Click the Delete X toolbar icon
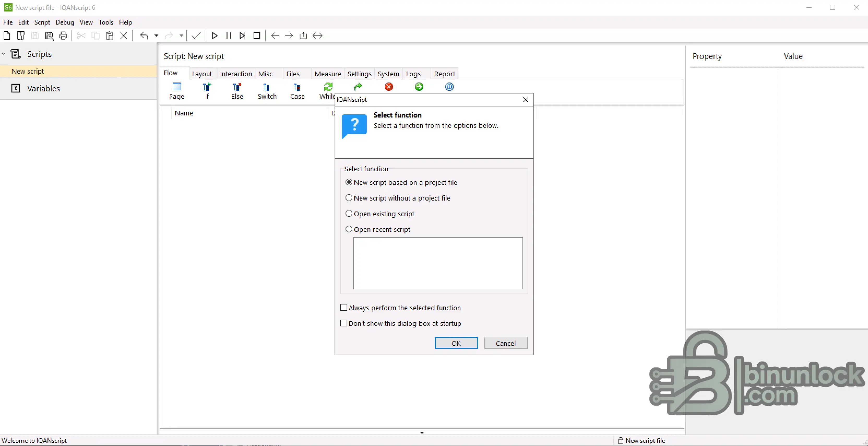Viewport: 868px width, 446px height. coord(124,36)
